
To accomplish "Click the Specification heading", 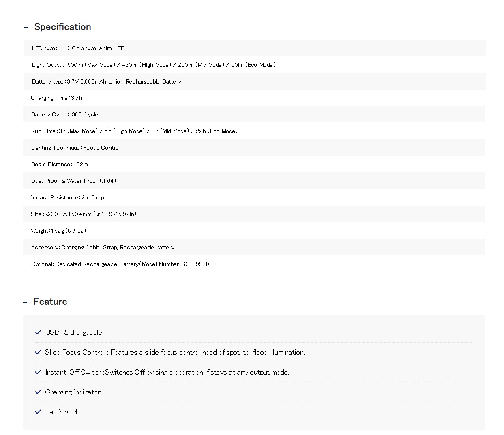I will 62,27.
